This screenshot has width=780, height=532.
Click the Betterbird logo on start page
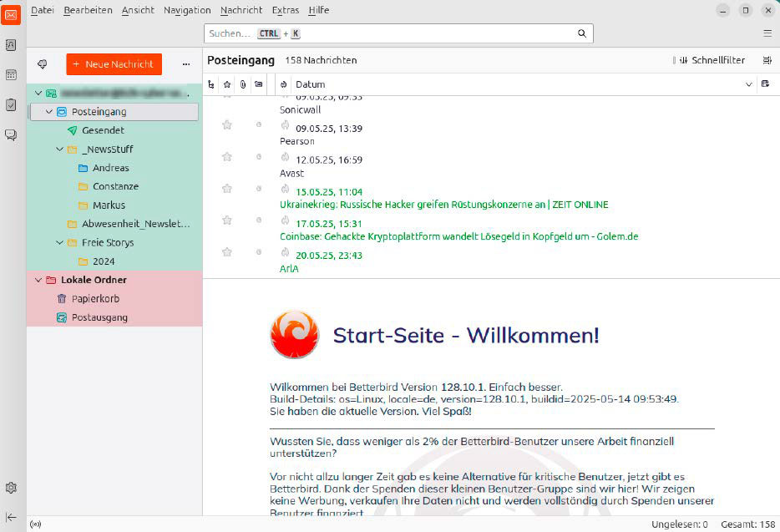click(295, 335)
